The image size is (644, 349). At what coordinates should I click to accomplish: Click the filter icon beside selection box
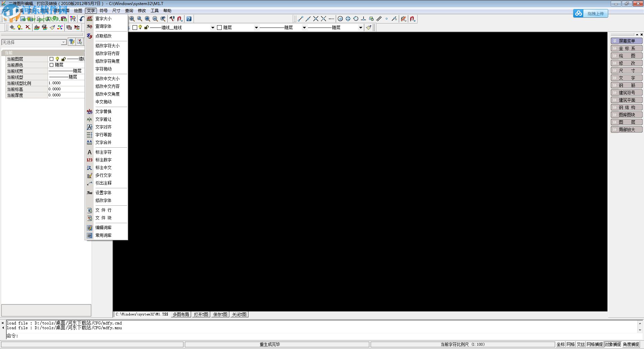[71, 42]
